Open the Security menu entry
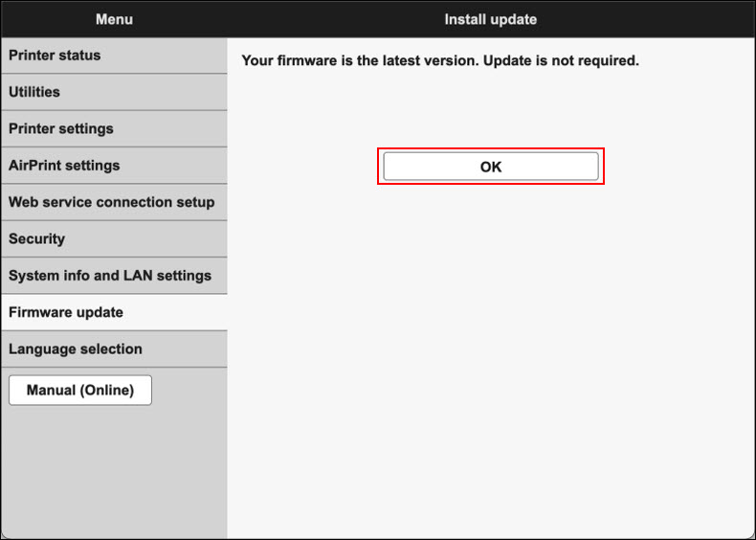The image size is (756, 540). [x=36, y=238]
